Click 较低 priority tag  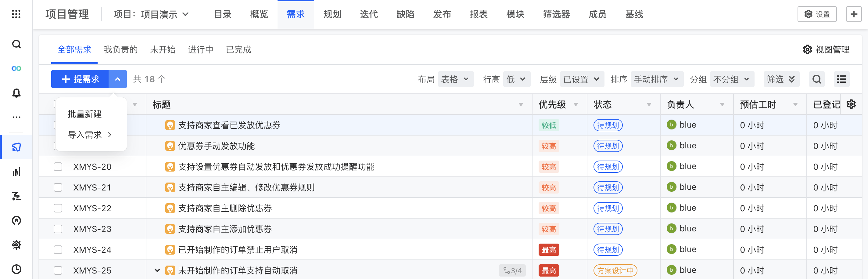click(549, 125)
